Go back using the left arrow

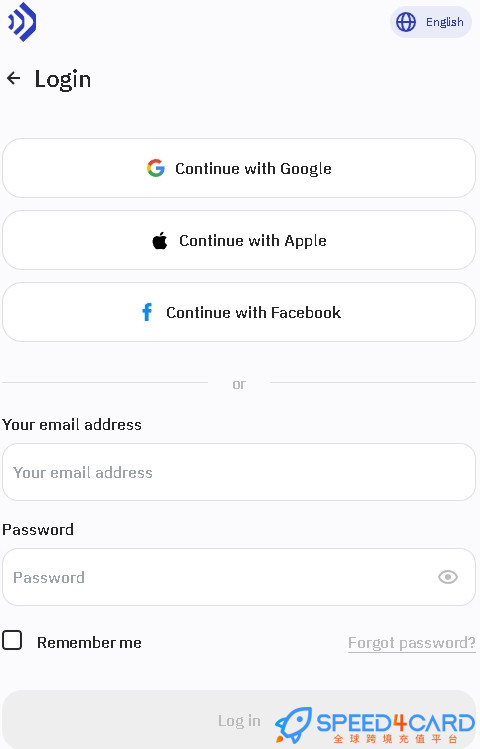point(13,78)
